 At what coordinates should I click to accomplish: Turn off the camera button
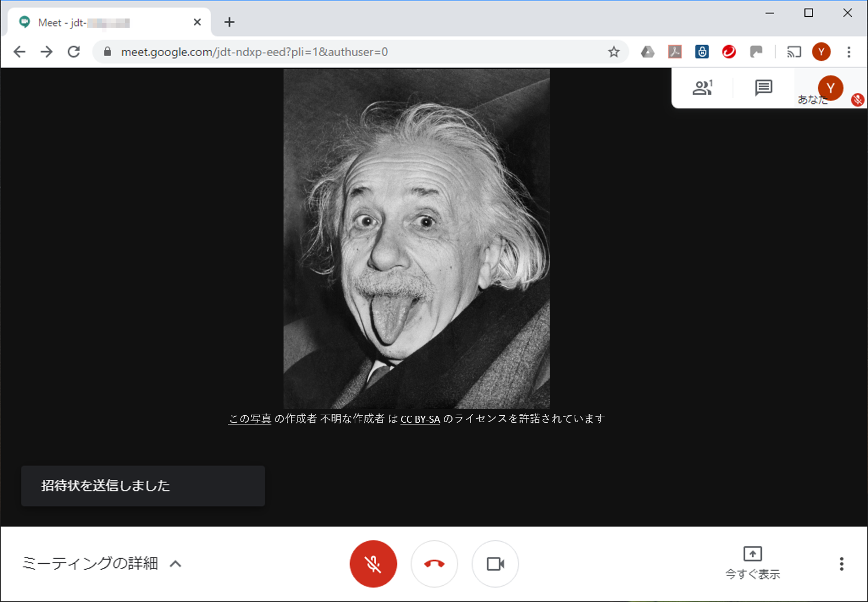click(x=495, y=564)
